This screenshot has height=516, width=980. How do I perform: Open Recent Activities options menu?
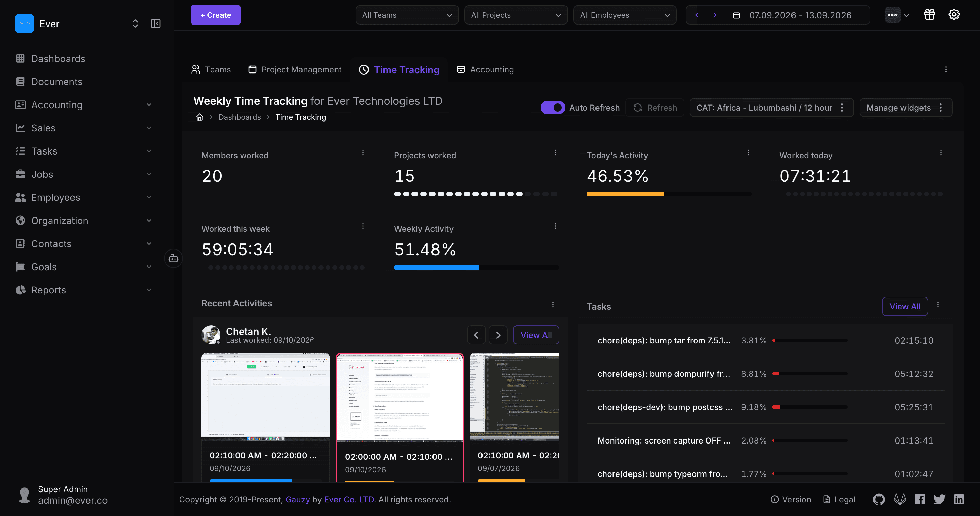(553, 305)
